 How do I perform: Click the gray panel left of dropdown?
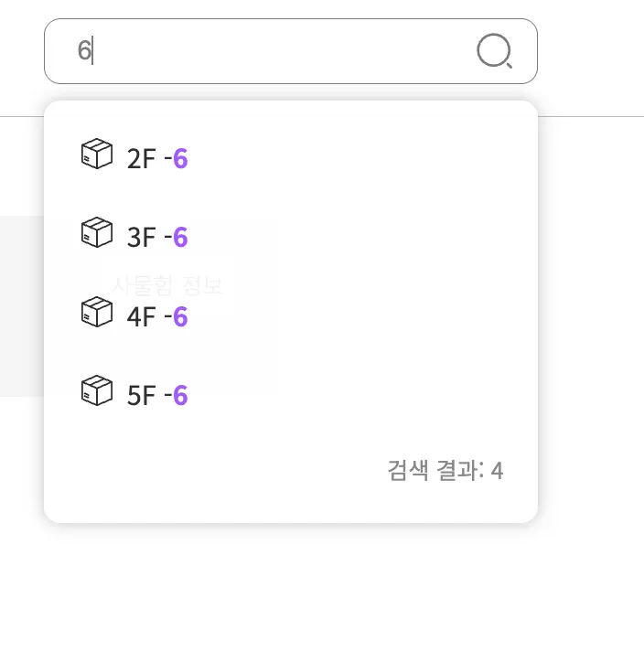point(21,305)
